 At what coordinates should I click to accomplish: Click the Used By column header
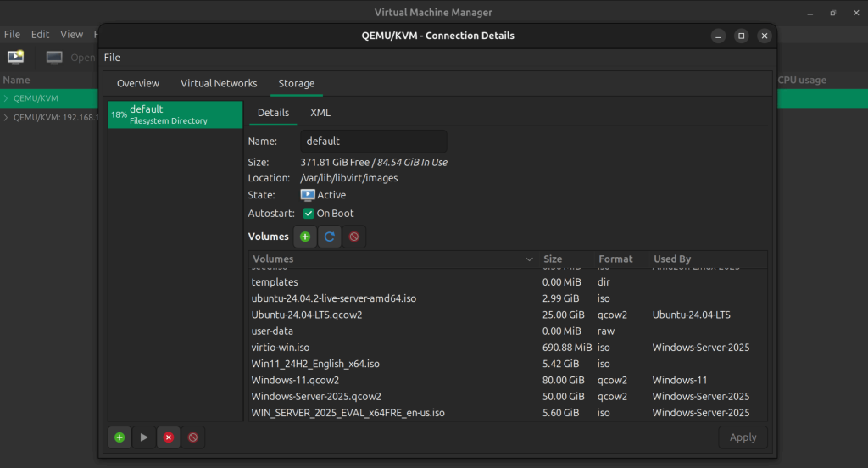[708, 259]
